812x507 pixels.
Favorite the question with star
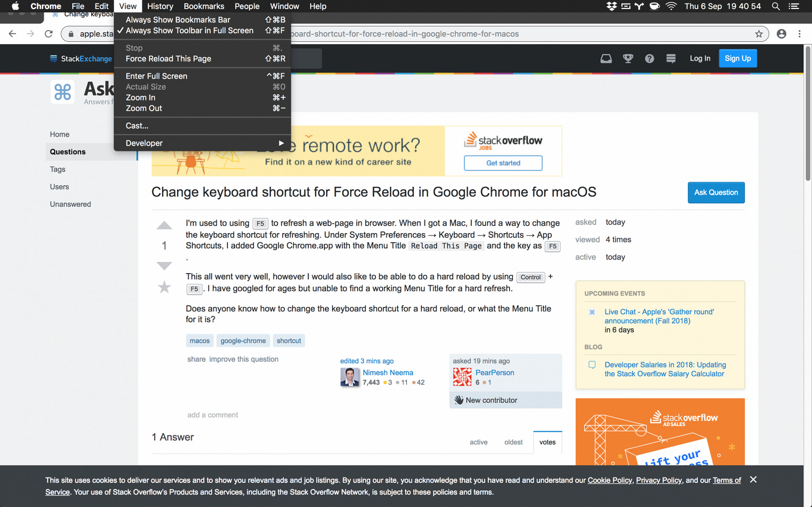point(164,287)
